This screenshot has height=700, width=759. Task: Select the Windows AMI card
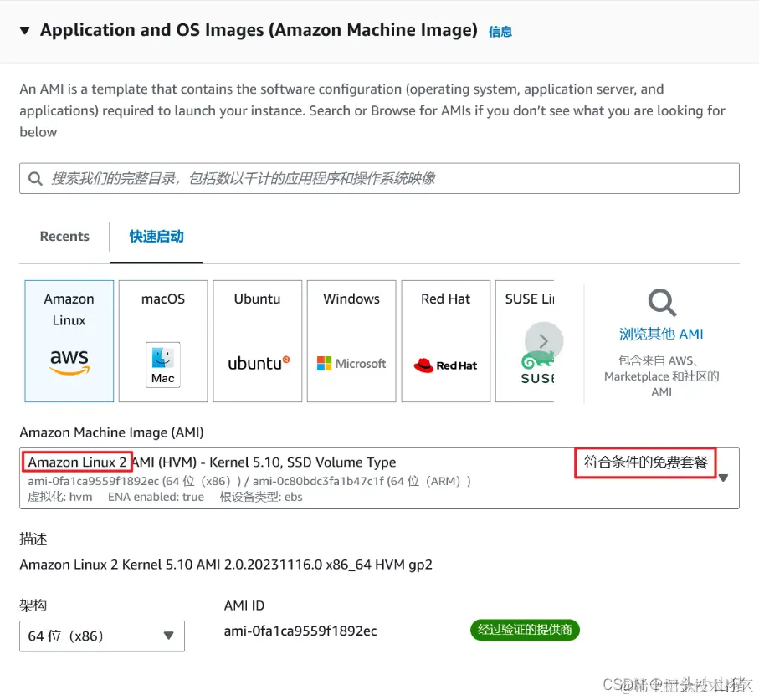click(351, 341)
